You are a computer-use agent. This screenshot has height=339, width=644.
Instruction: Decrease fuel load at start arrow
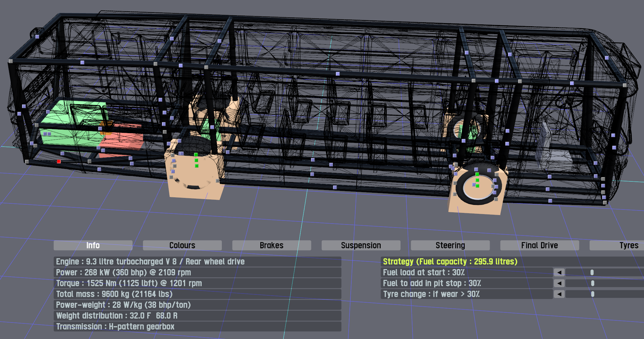(x=559, y=272)
